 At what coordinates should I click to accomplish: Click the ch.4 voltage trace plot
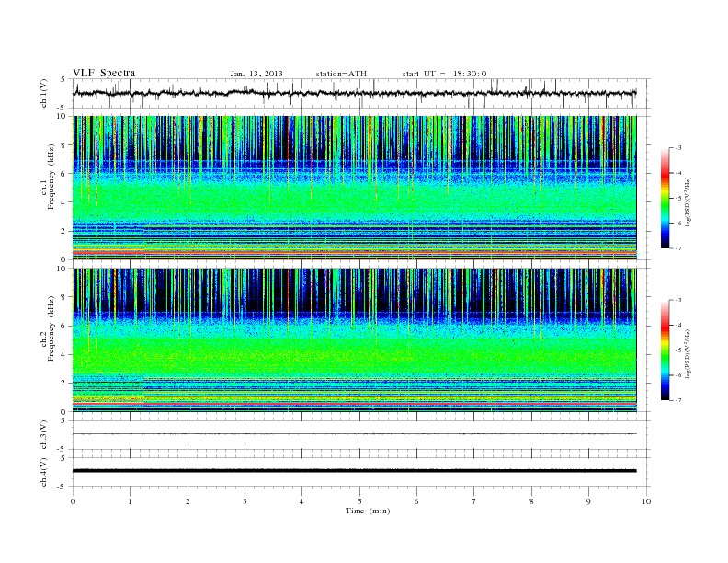(x=361, y=472)
